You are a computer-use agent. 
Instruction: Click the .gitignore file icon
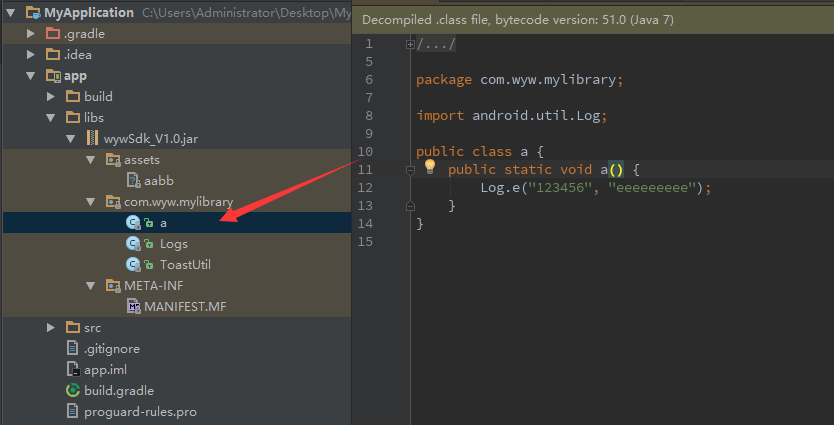click(x=73, y=348)
